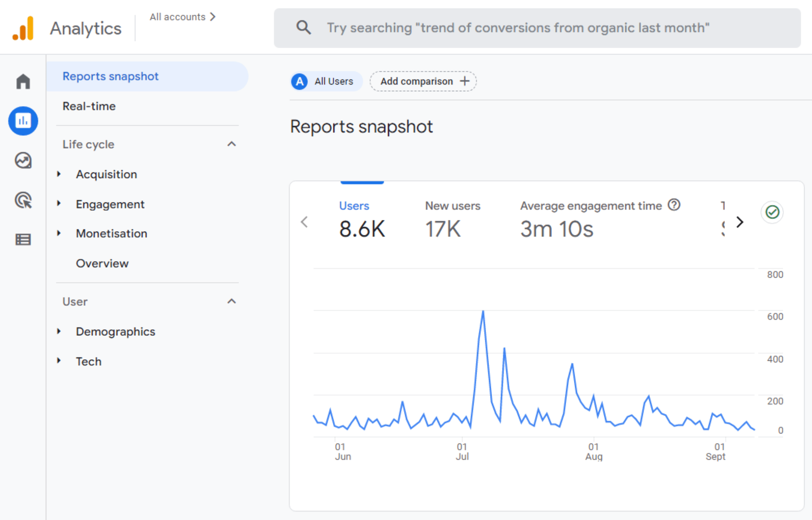Select the Monetisation menu item

pos(111,233)
